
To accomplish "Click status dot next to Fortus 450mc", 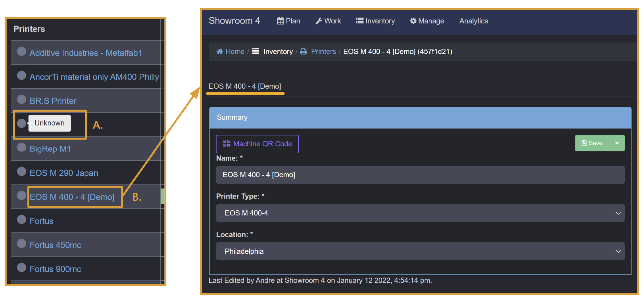I will pos(22,243).
